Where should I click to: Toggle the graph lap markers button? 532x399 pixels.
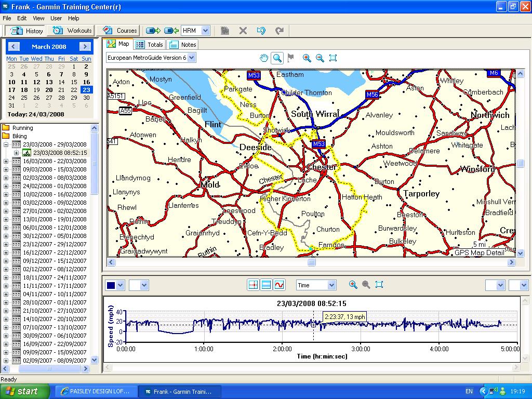pyautogui.click(x=253, y=285)
